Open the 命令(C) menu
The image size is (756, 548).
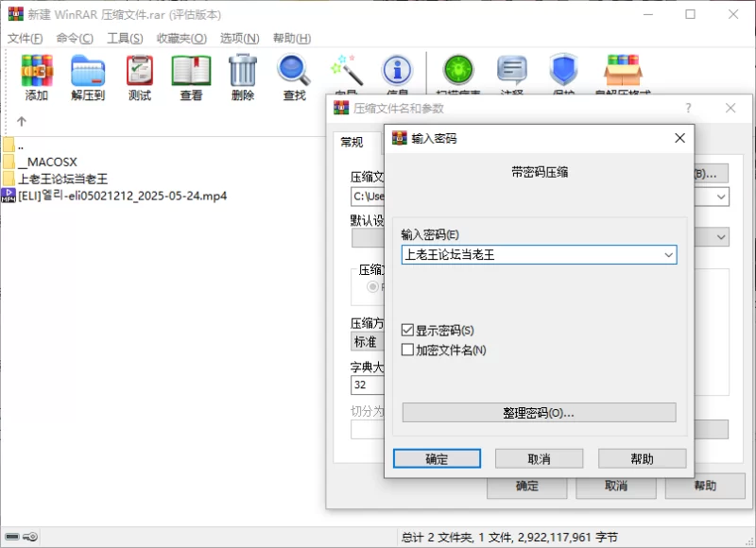click(x=75, y=38)
